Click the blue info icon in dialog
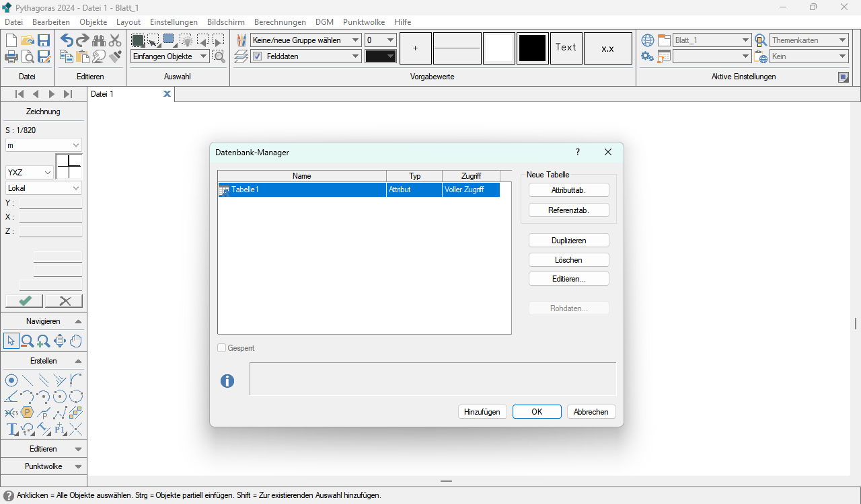This screenshot has width=861, height=504. [x=227, y=381]
